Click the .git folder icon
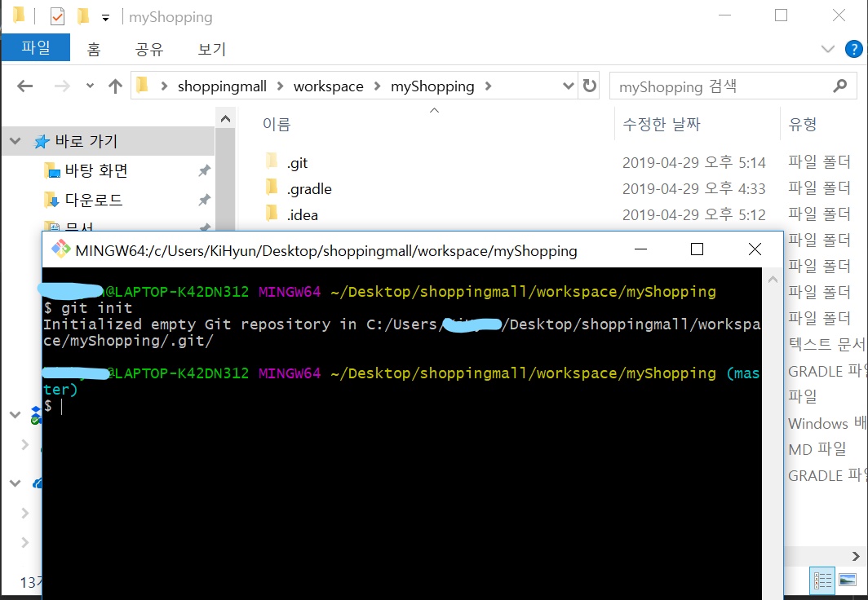Image resolution: width=868 pixels, height=600 pixels. click(271, 161)
